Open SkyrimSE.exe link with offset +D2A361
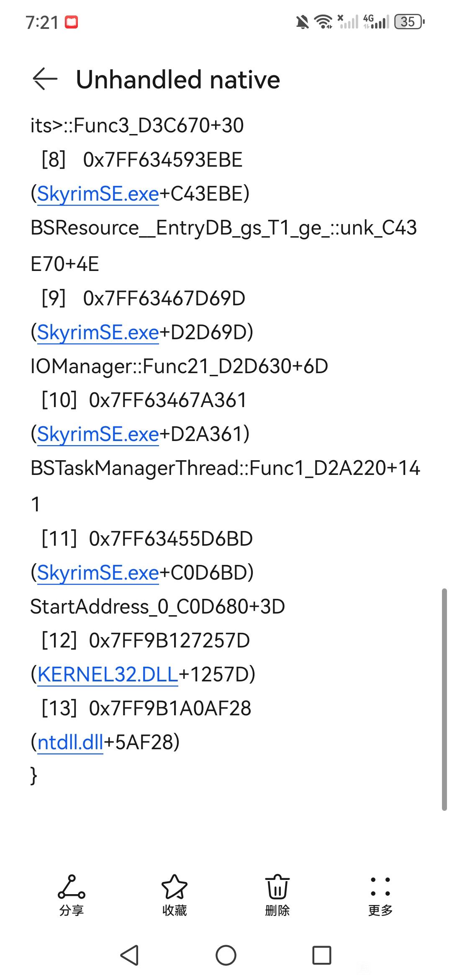The width and height of the screenshot is (452, 980). (x=98, y=434)
